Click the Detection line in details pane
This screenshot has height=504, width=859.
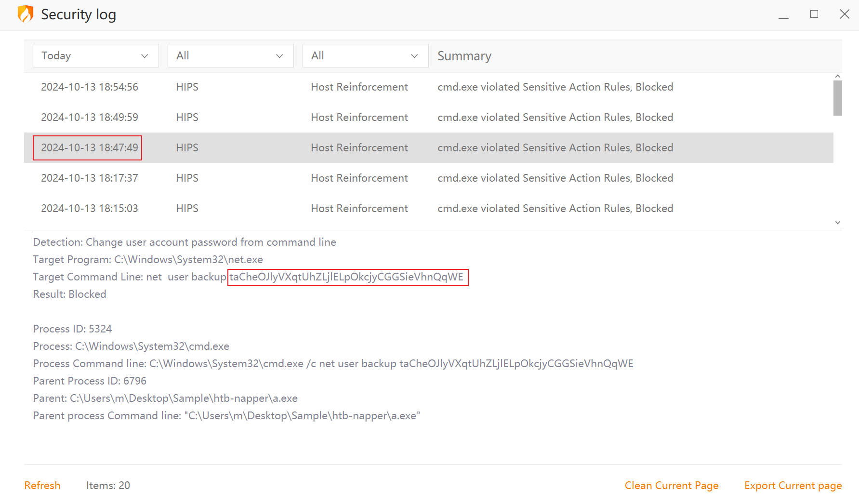185,242
